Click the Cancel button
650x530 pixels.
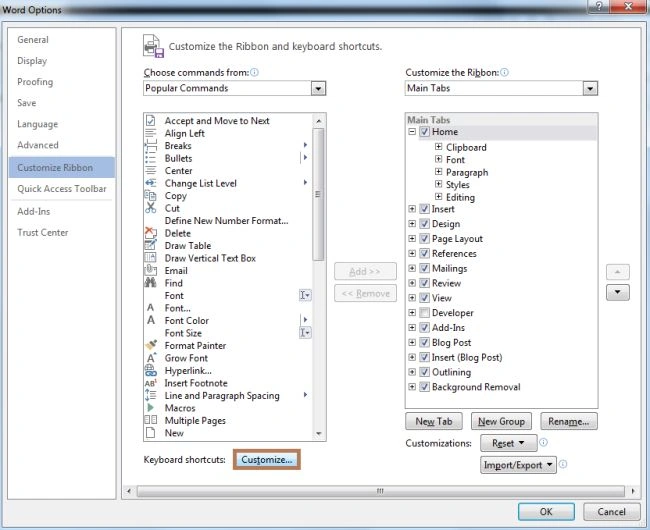611,512
